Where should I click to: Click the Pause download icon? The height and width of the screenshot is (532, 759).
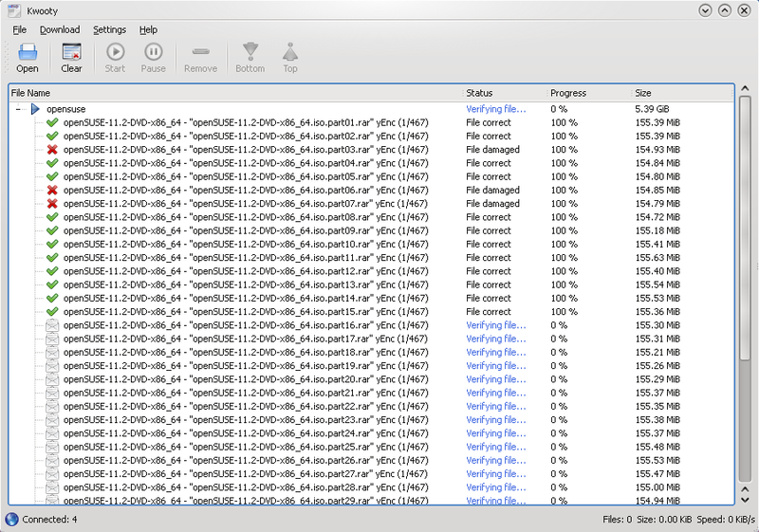point(154,52)
